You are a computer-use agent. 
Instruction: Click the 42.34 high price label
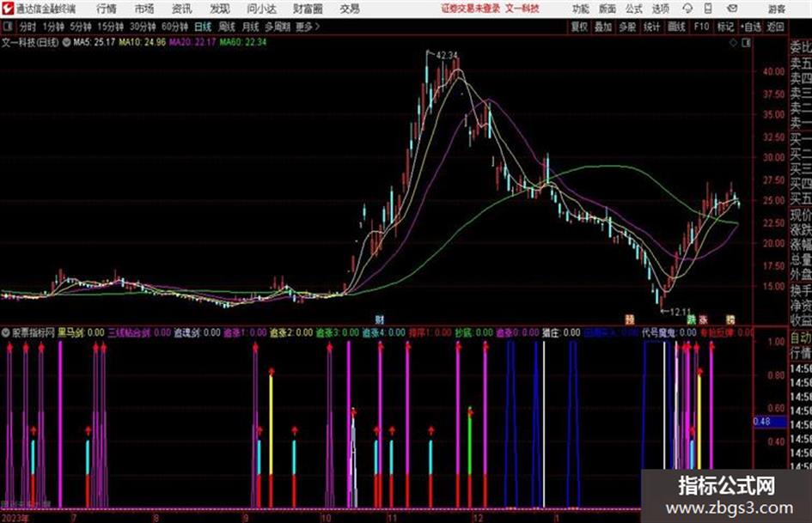pos(447,55)
